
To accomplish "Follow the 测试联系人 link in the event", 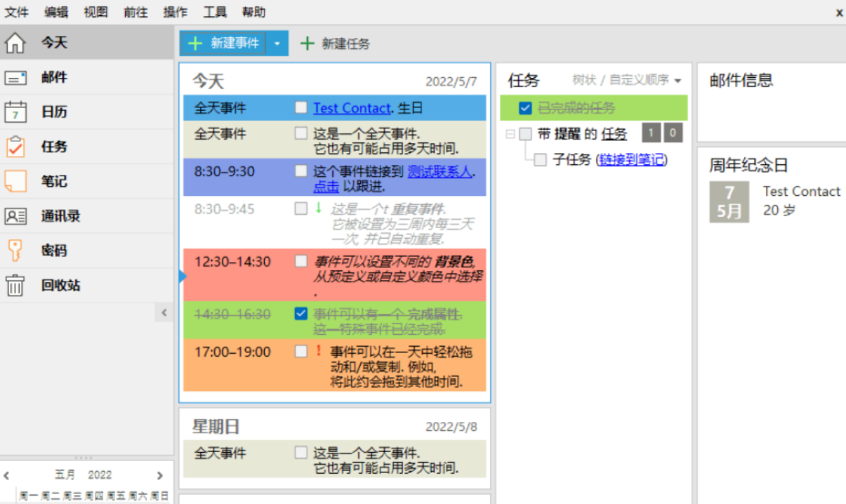I will [440, 171].
